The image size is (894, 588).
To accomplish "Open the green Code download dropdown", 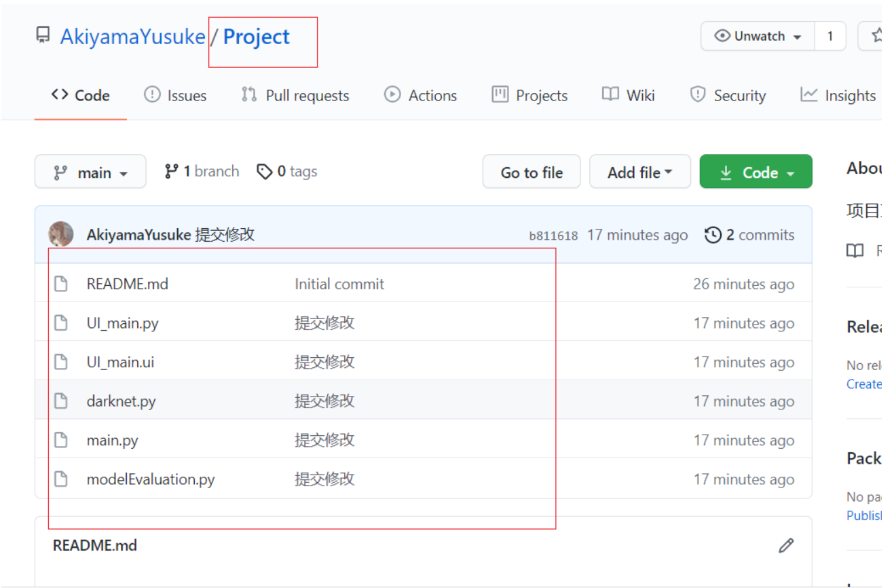I will coord(756,172).
